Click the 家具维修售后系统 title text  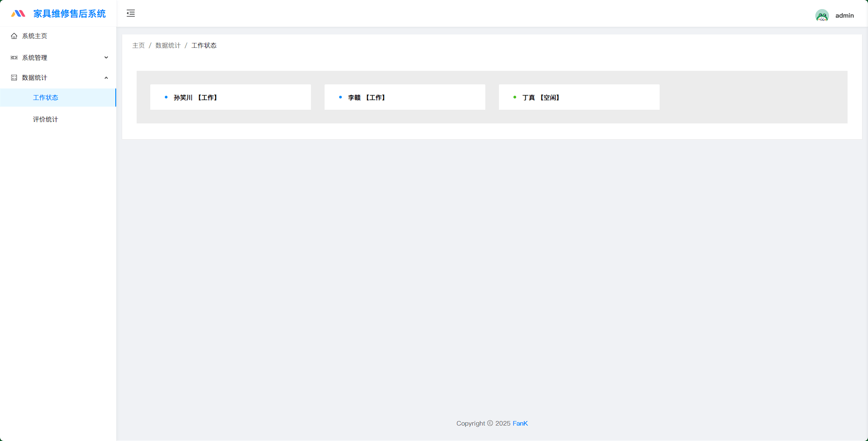(x=69, y=14)
